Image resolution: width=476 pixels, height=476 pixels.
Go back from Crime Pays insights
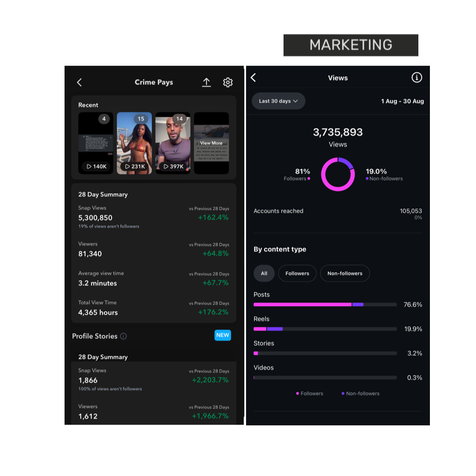80,82
